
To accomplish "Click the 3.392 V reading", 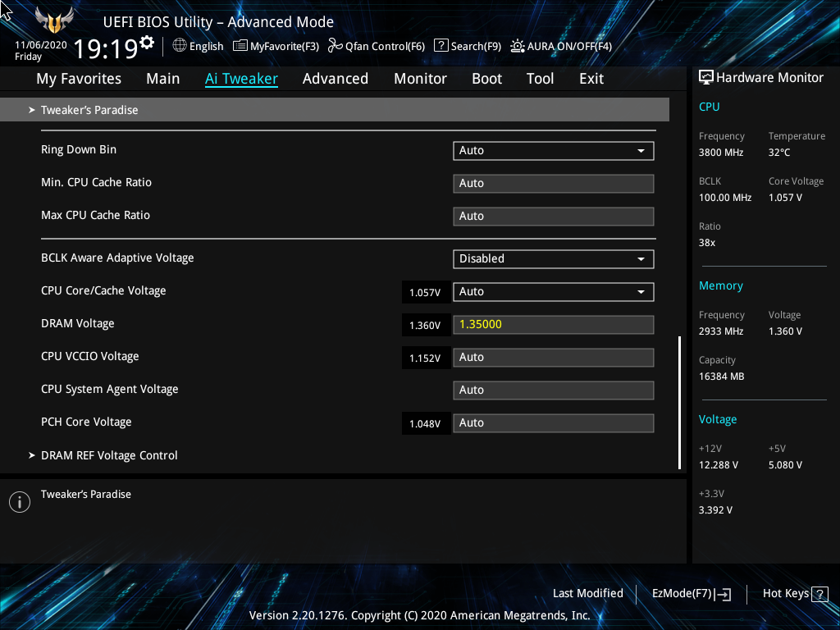I will (x=715, y=510).
